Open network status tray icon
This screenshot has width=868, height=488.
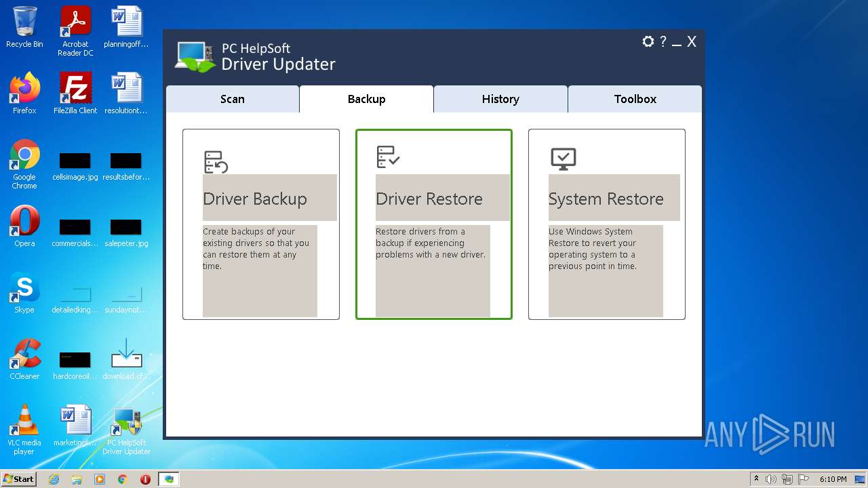click(787, 479)
